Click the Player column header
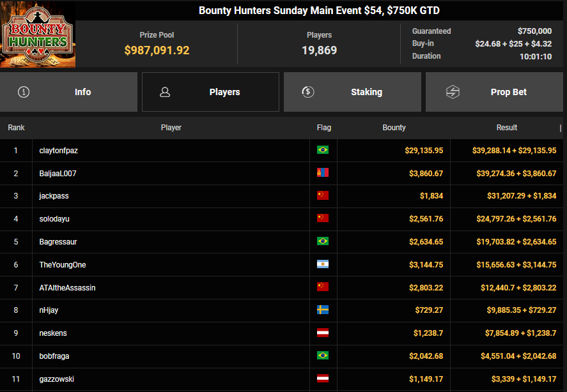 171,128
